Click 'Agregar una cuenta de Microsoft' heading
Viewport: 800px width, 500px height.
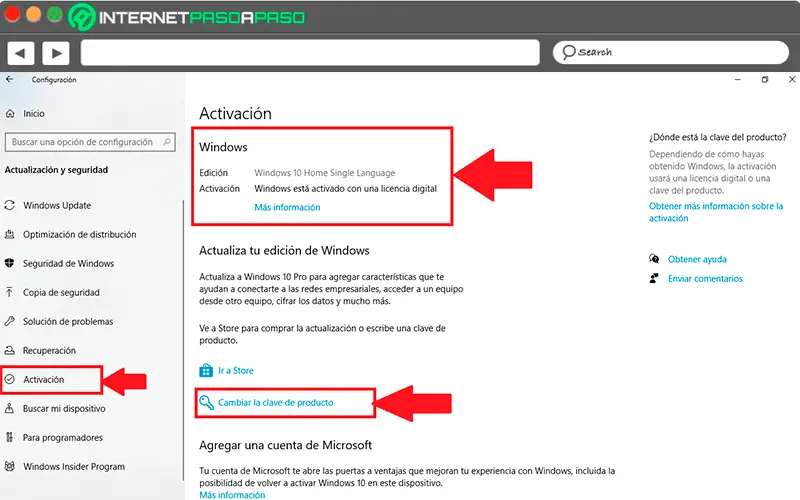click(285, 445)
